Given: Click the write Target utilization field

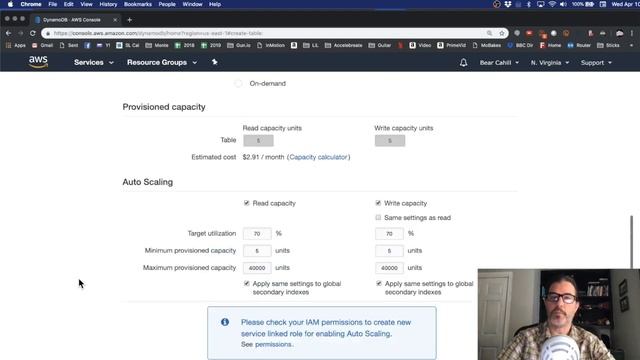Looking at the screenshot, I should [389, 233].
